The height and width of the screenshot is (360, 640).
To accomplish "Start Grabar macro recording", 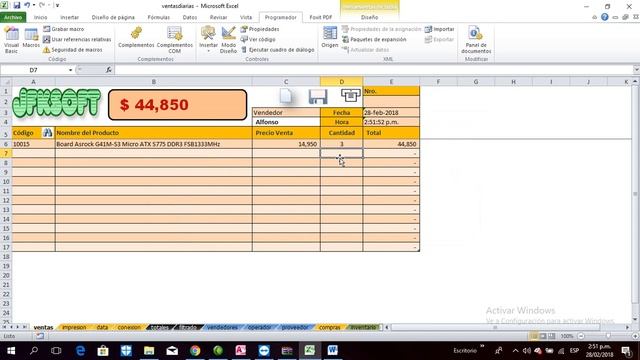I will 63,29.
